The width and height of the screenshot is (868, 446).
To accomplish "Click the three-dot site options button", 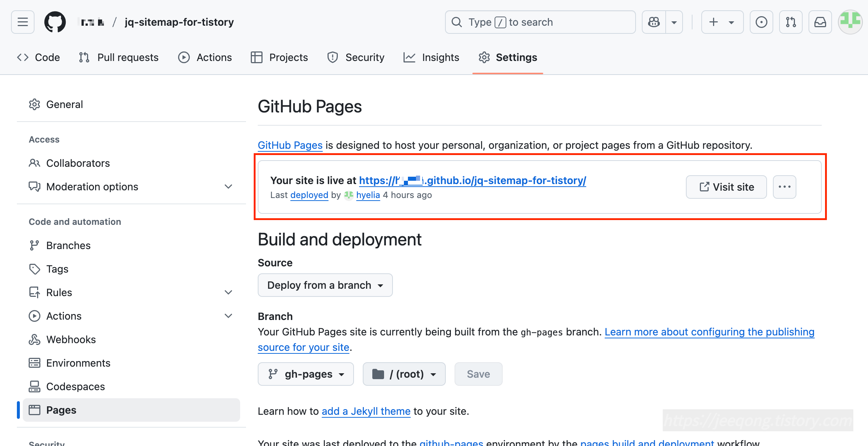I will [784, 187].
